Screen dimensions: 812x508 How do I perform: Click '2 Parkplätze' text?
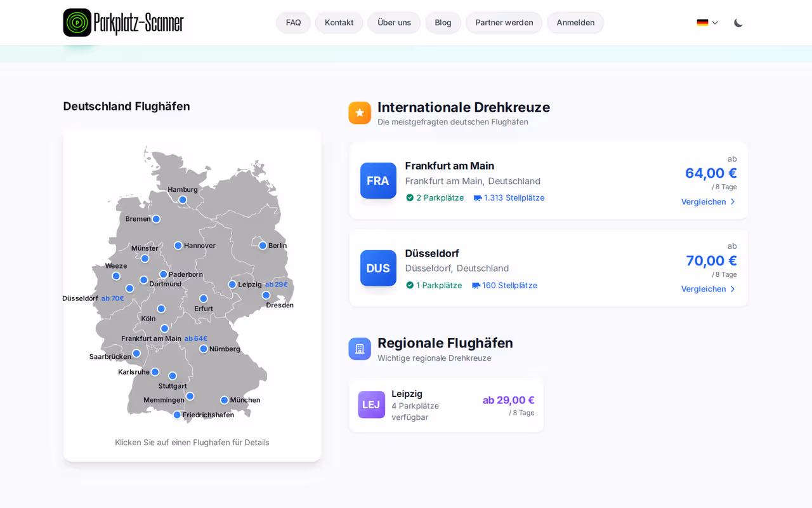440,197
